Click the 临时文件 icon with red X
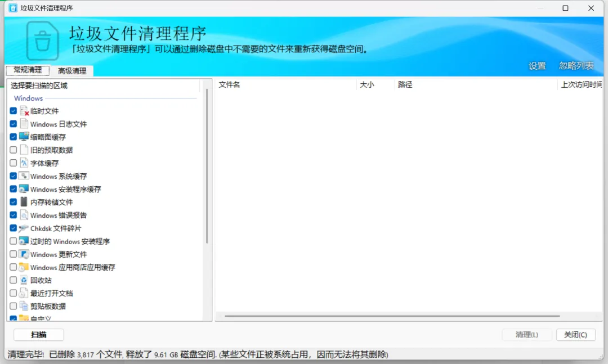Screen dimensions: 608x364 pyautogui.click(x=24, y=111)
